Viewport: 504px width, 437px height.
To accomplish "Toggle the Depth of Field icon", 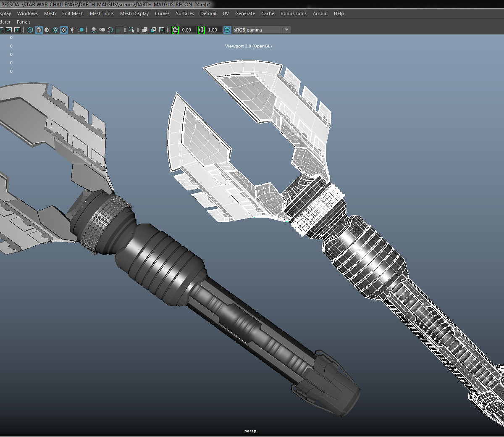I will [119, 30].
